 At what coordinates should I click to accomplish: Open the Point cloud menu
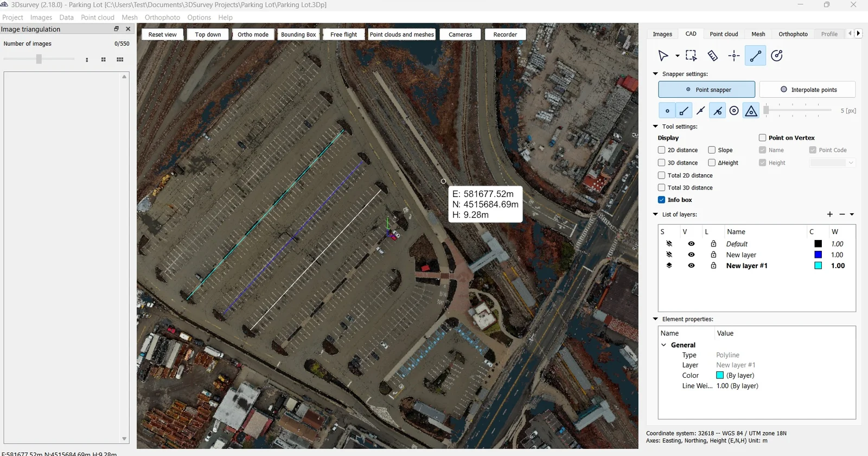98,17
